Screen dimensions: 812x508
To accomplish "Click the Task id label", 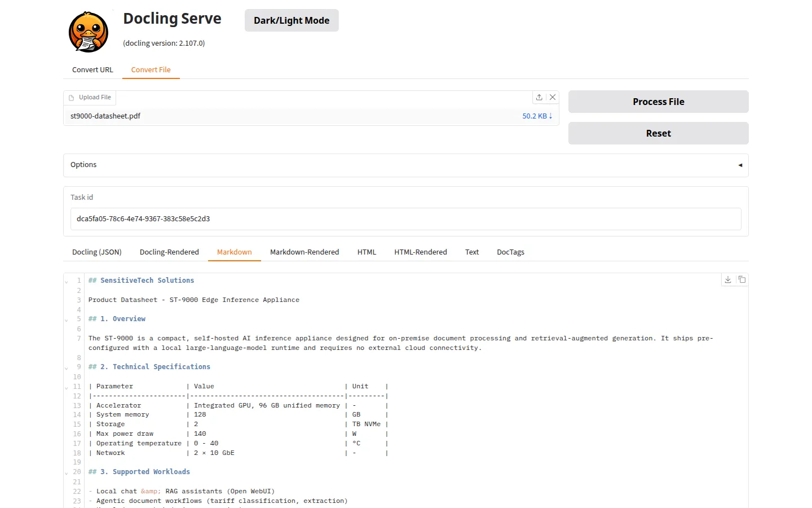I will [x=82, y=197].
